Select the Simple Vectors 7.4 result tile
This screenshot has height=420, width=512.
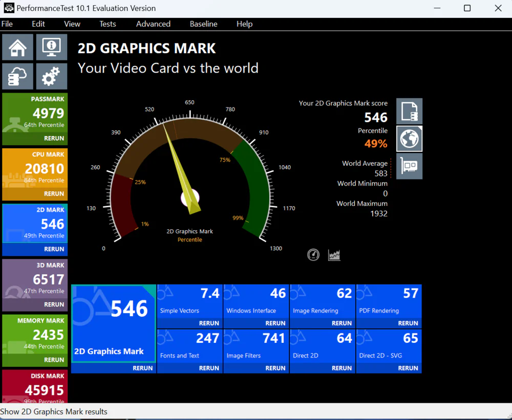tap(190, 301)
